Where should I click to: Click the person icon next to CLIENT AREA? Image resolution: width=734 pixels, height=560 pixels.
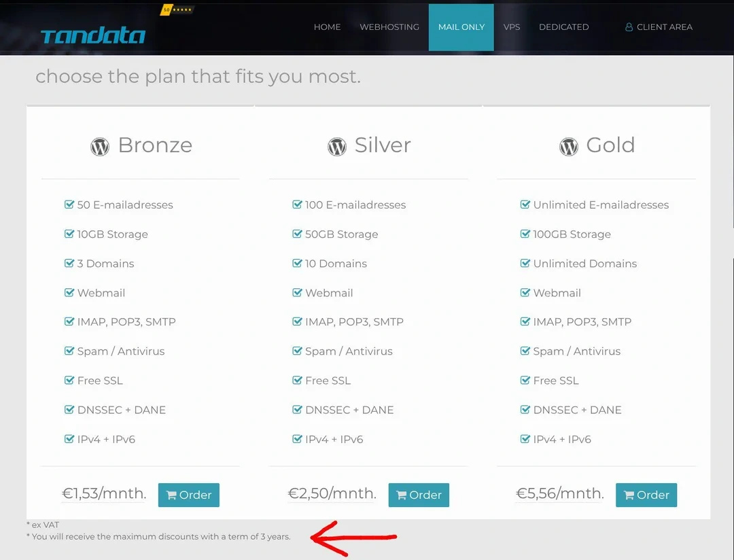tap(629, 27)
